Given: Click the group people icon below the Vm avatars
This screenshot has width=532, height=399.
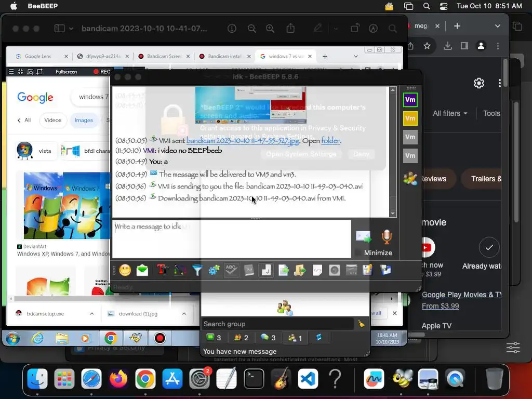Looking at the screenshot, I should pyautogui.click(x=410, y=179).
